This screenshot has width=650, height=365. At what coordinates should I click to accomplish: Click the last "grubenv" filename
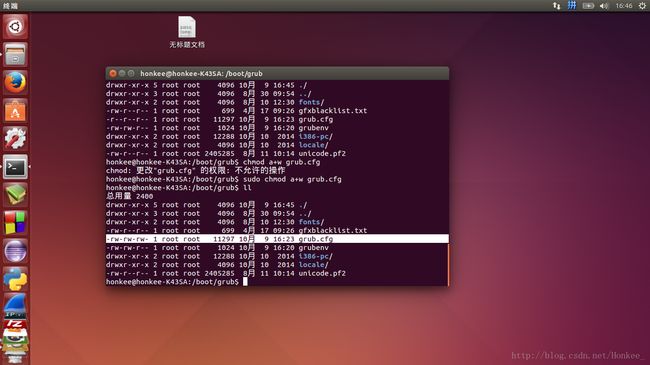point(313,248)
